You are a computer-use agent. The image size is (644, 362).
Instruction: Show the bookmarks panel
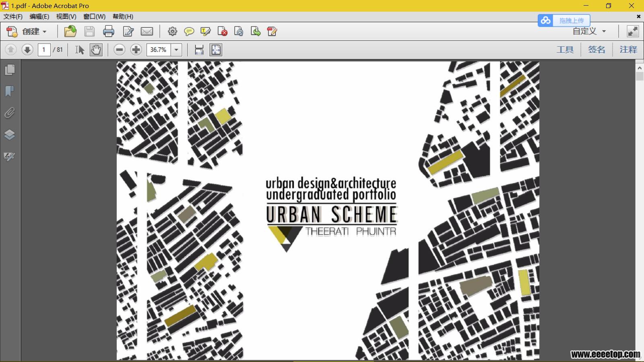10,91
